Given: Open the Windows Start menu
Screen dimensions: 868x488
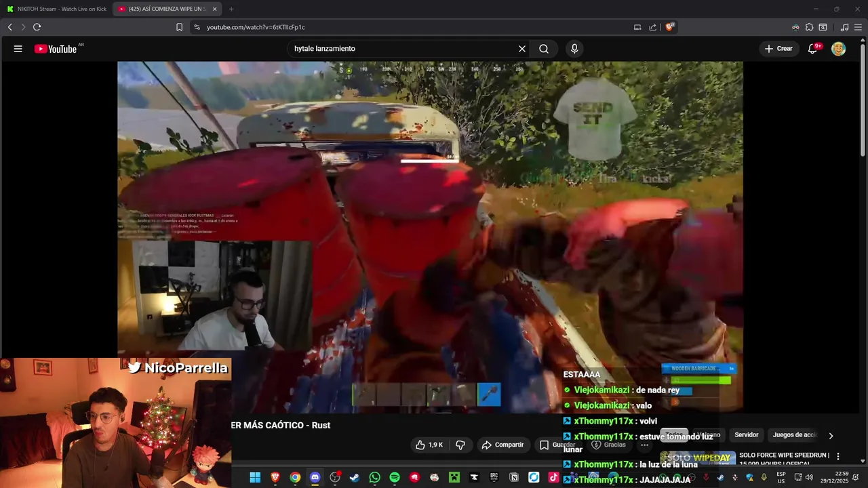Looking at the screenshot, I should pos(255,477).
